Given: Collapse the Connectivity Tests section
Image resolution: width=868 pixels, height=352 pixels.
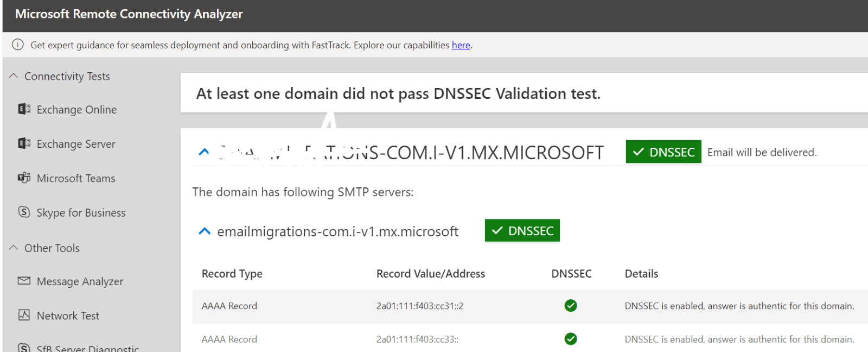Looking at the screenshot, I should (14, 76).
